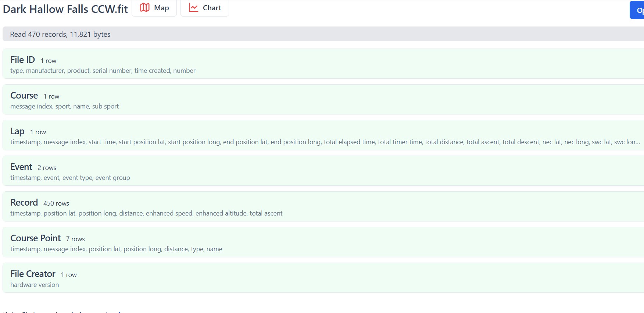The height and width of the screenshot is (313, 644).
Task: Open the Map view
Action: 154,8
